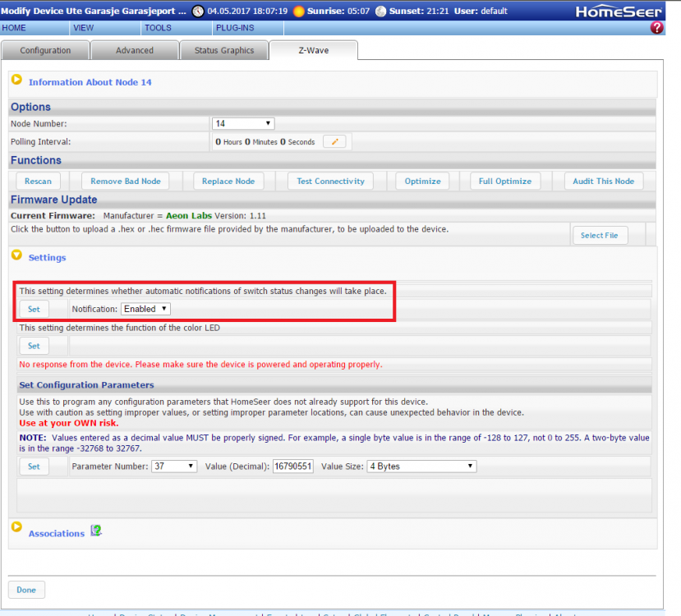Collapse the Settings section
Image resolution: width=681 pixels, height=616 pixels.
point(16,256)
